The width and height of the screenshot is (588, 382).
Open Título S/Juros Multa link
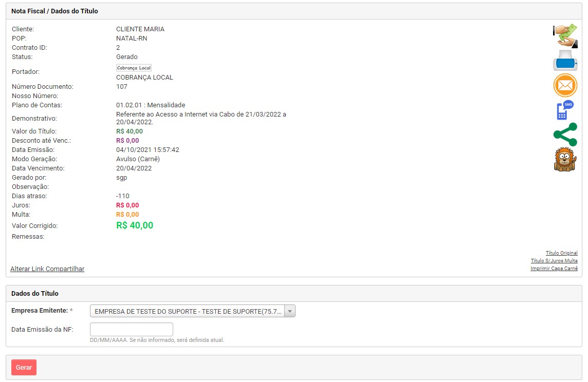point(554,261)
